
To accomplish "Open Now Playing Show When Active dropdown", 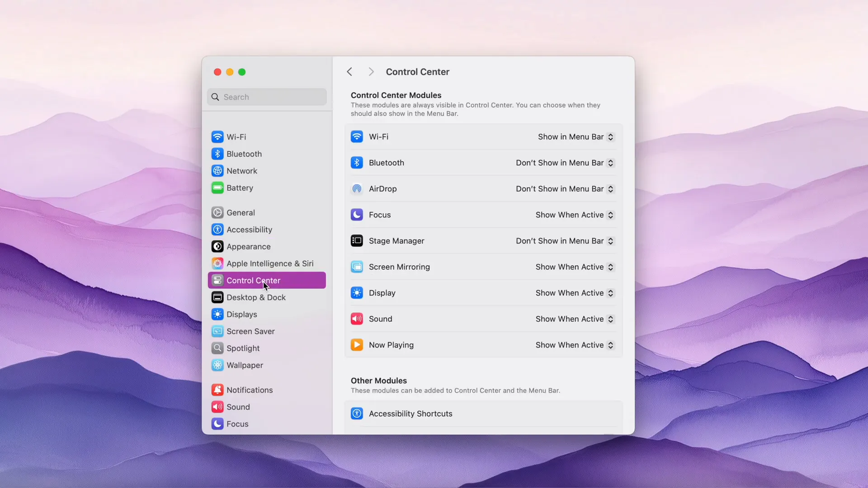I will pos(575,345).
